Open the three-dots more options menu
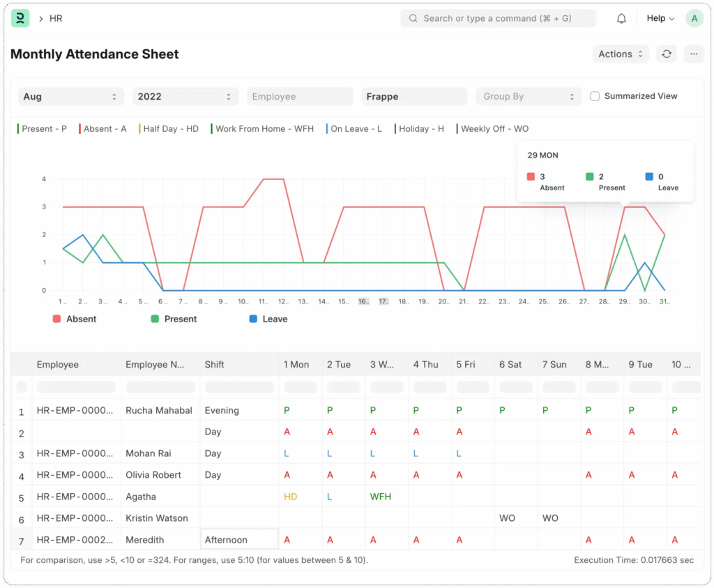714x588 pixels. (693, 54)
